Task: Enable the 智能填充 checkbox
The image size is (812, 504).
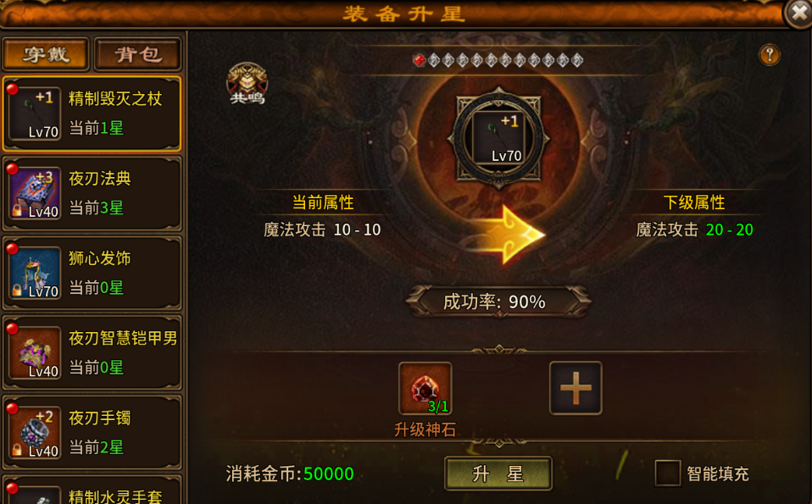Action: (668, 473)
